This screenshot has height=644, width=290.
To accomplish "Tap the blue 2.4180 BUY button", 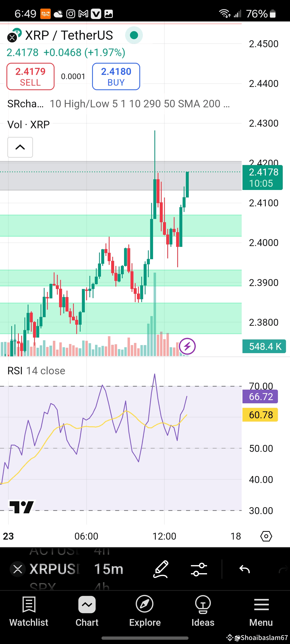I will (x=116, y=76).
